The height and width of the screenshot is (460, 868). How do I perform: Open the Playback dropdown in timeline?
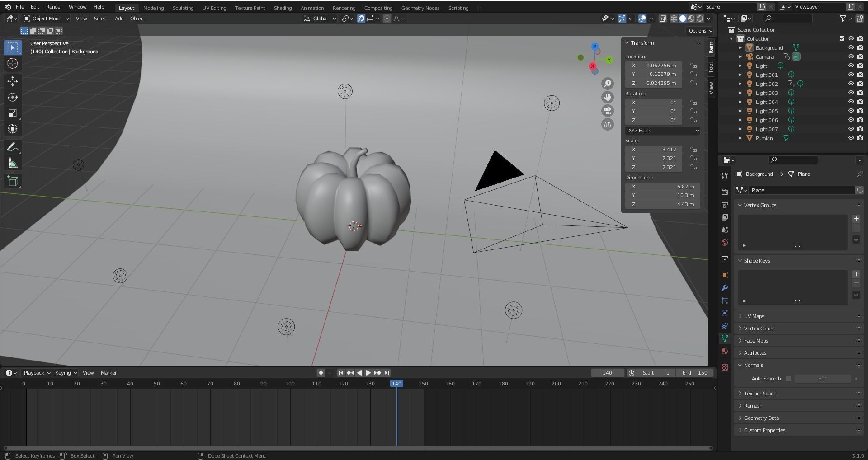point(37,373)
